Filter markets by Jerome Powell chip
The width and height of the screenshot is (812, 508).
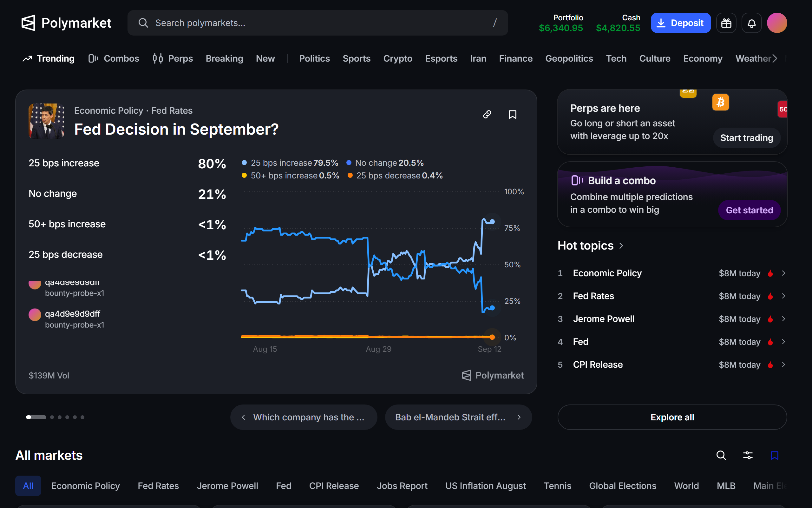[227, 485]
